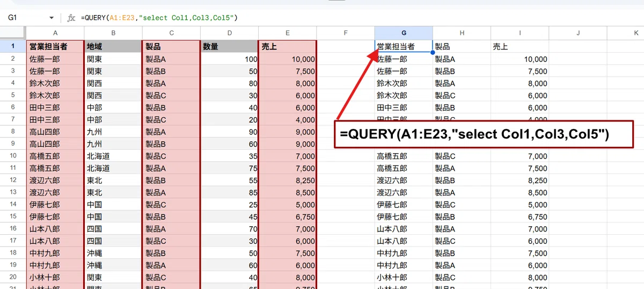644x289 pixels.
Task: Select row 20 header
Action: point(13,278)
